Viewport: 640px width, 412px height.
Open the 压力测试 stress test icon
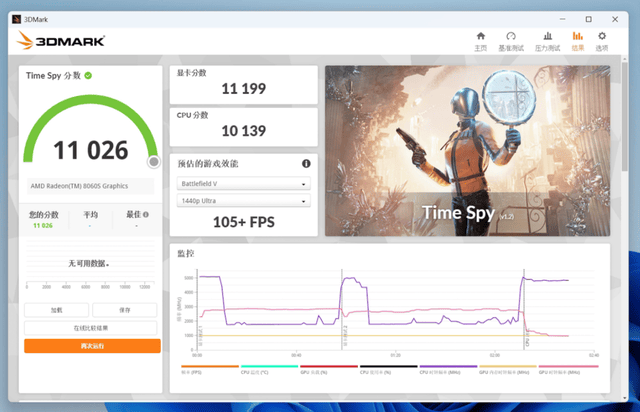click(x=546, y=40)
